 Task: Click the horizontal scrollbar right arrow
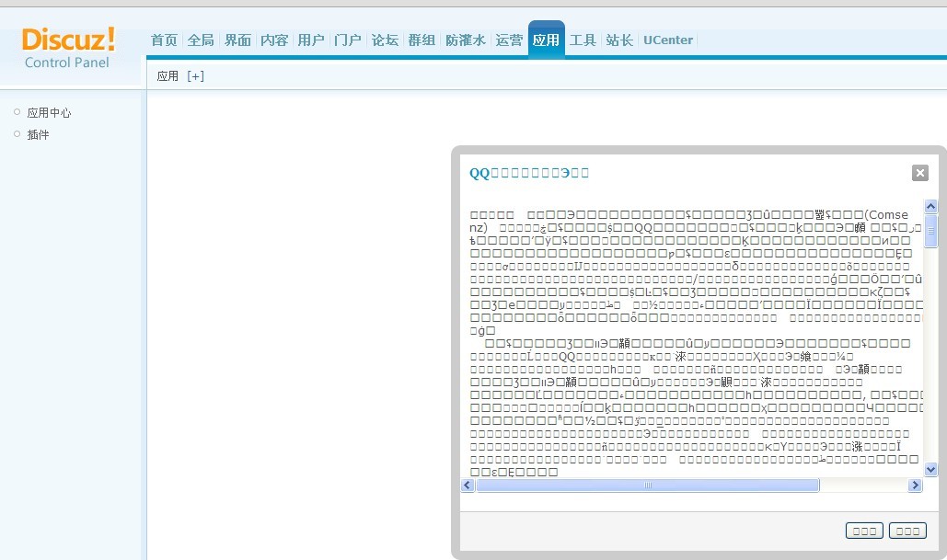[916, 486]
